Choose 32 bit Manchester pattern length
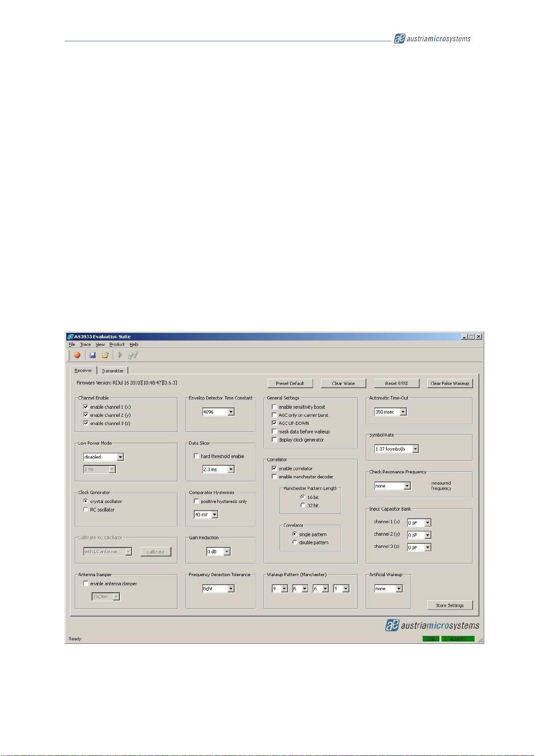Screen dimensions: 534x756 (303, 505)
